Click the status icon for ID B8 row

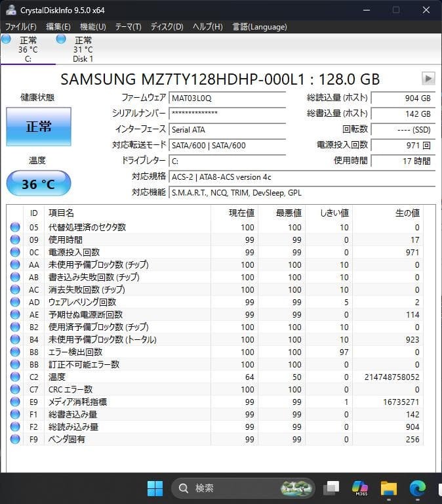click(x=15, y=352)
